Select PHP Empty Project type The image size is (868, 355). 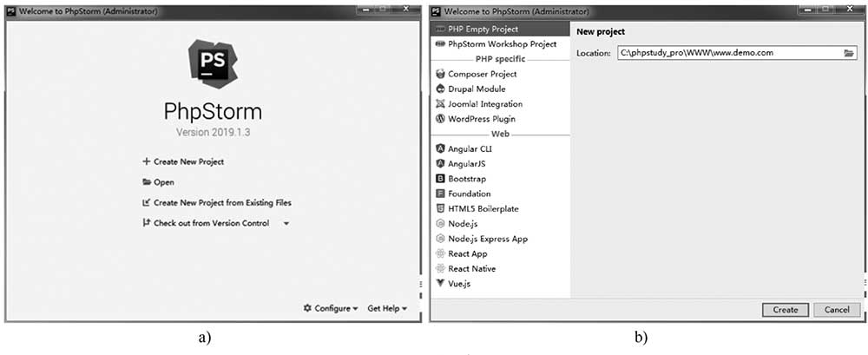(x=500, y=29)
